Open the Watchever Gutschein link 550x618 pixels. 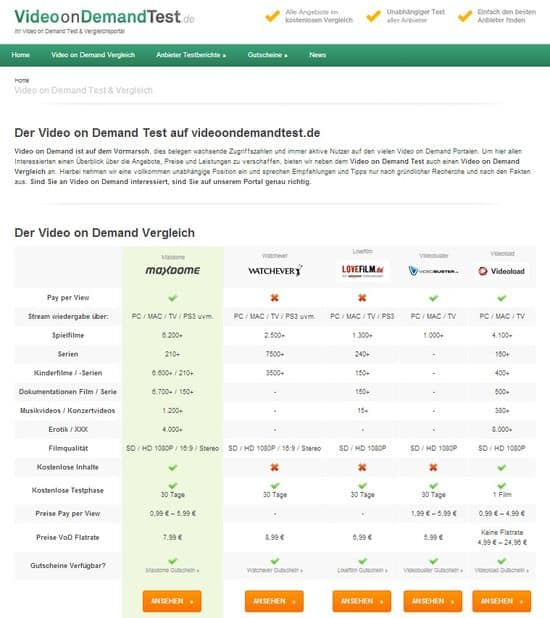point(275,570)
